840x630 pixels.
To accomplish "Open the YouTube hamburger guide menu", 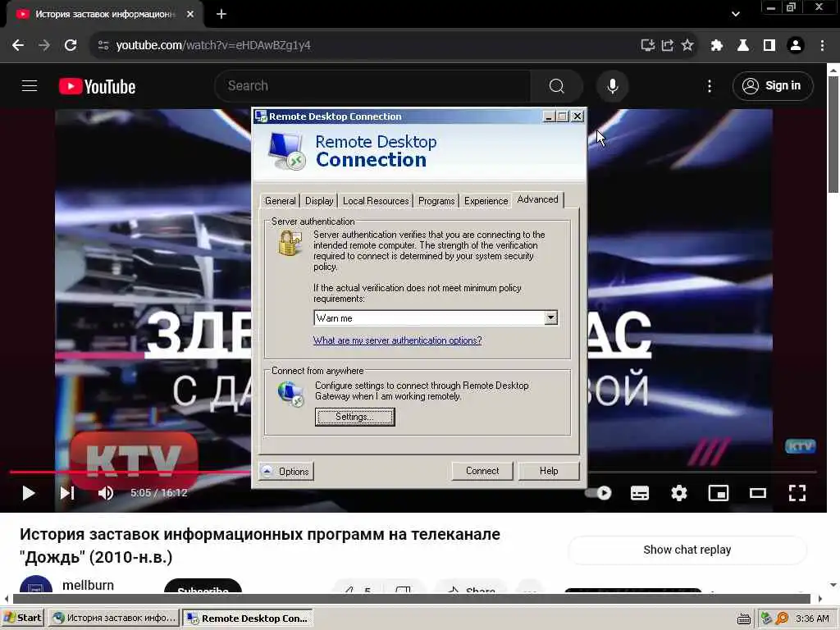I will tap(30, 85).
